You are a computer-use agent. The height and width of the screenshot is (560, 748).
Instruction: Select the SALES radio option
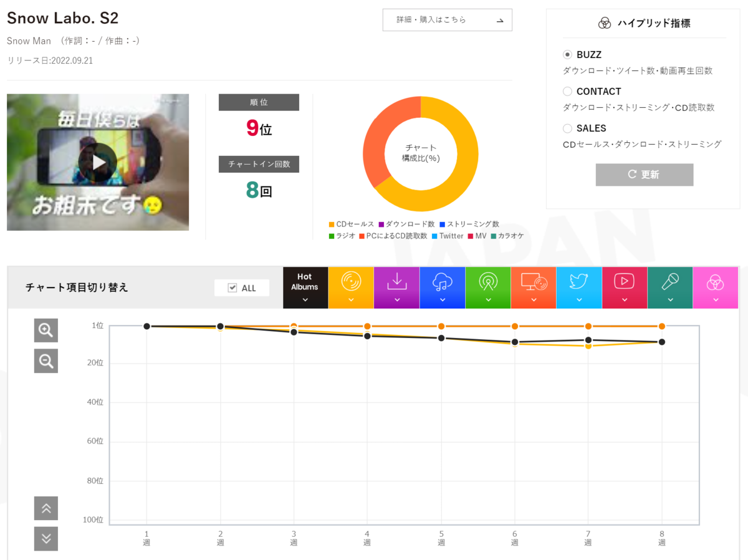[567, 128]
